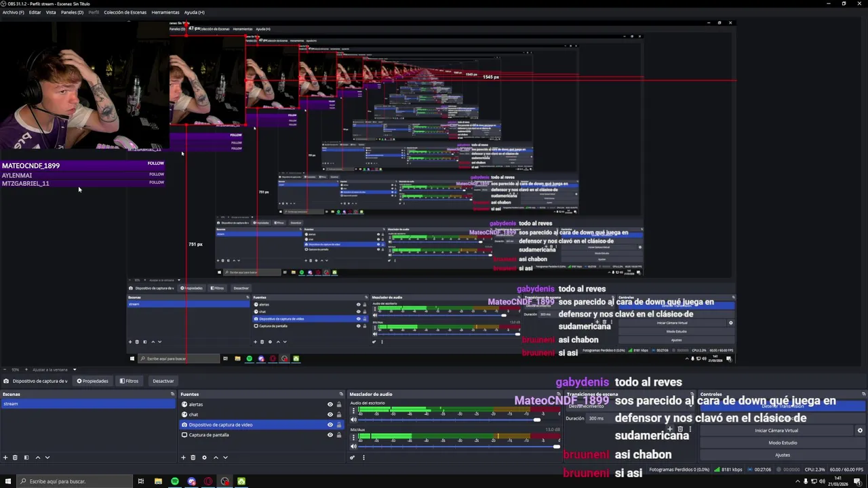Viewport: 868px width, 488px height.
Task: Open File Explorer from the taskbar
Action: pos(158,481)
